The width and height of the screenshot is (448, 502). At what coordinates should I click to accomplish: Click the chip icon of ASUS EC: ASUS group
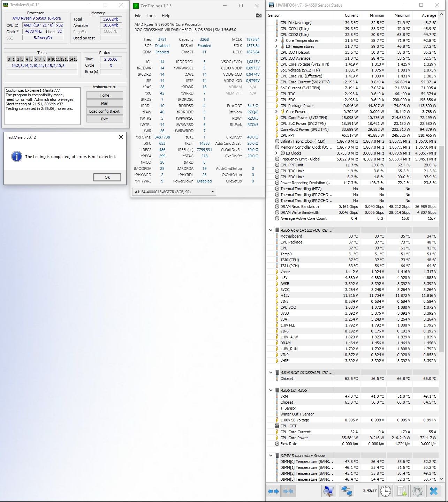coord(277,390)
